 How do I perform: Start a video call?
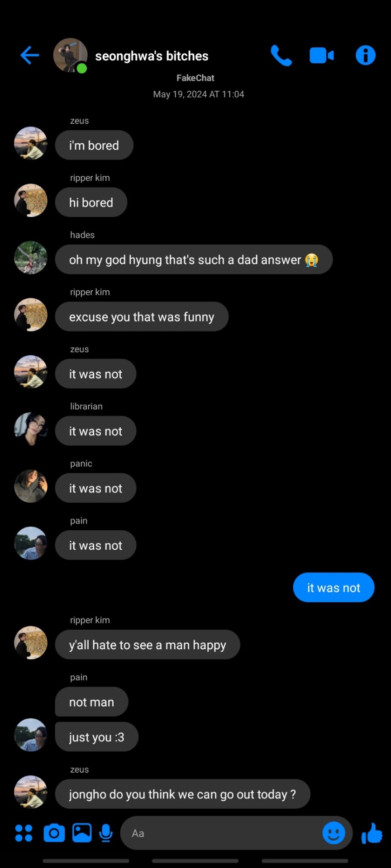click(x=322, y=56)
